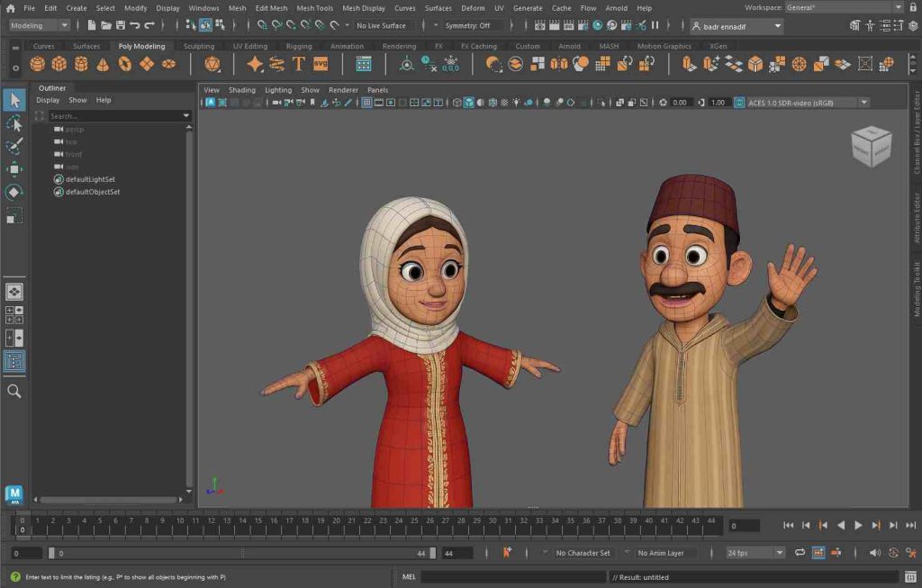Select defaultLightSet in the Outliner
Image resolution: width=922 pixels, height=588 pixels.
(90, 179)
